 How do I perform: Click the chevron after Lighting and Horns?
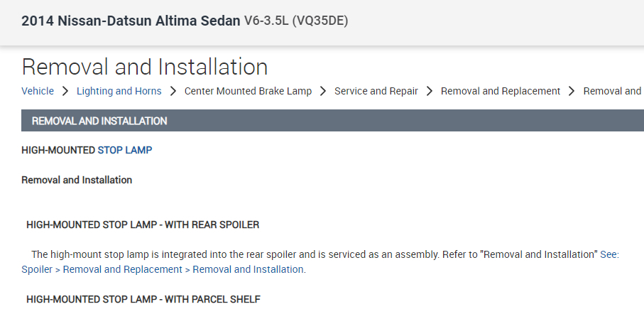173,91
